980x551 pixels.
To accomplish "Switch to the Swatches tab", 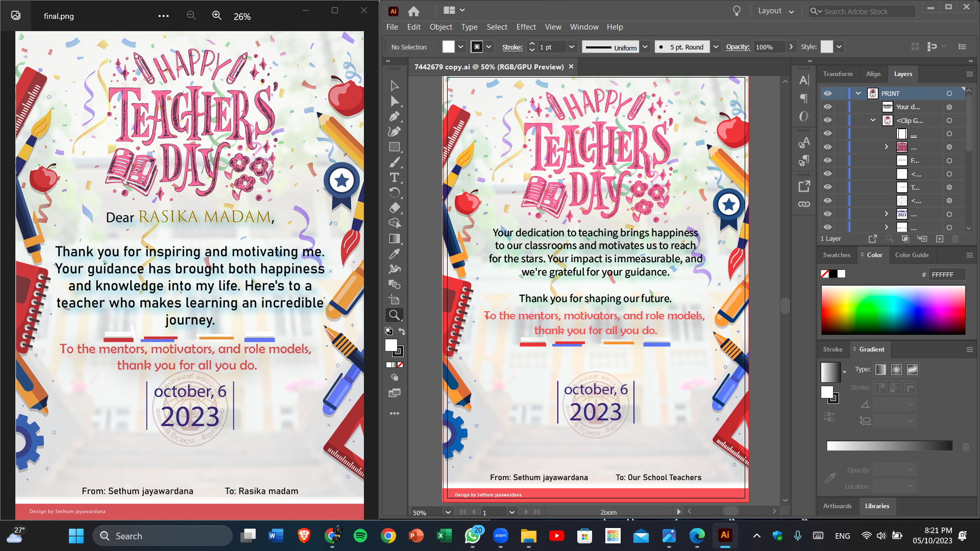I will pyautogui.click(x=837, y=255).
